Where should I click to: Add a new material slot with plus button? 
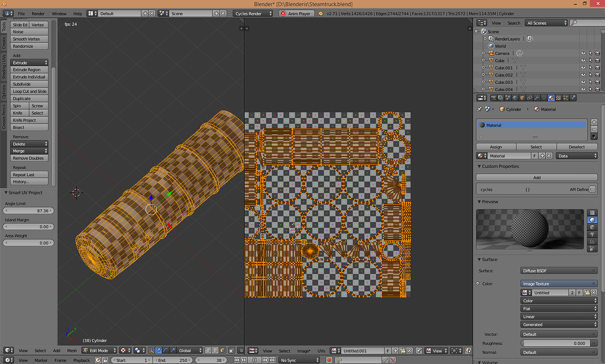click(594, 122)
